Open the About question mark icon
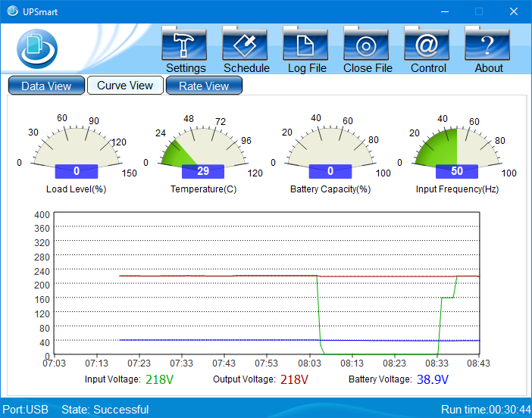 pos(487,43)
